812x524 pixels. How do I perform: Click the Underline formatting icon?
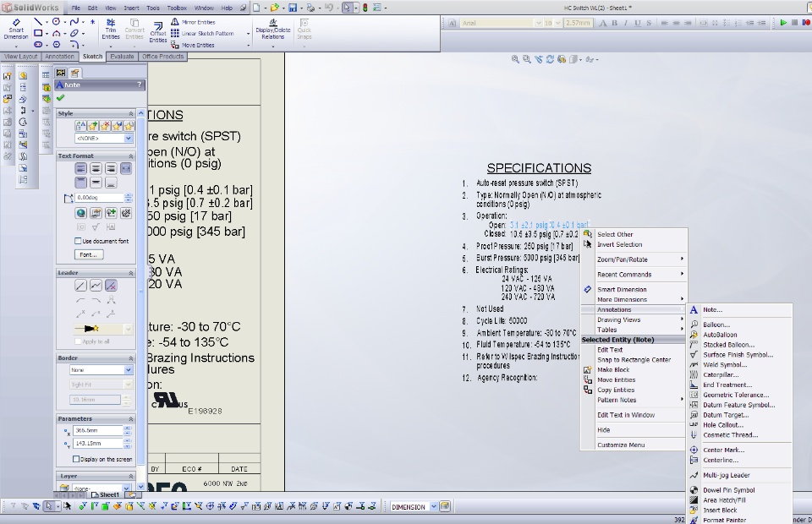click(x=638, y=23)
